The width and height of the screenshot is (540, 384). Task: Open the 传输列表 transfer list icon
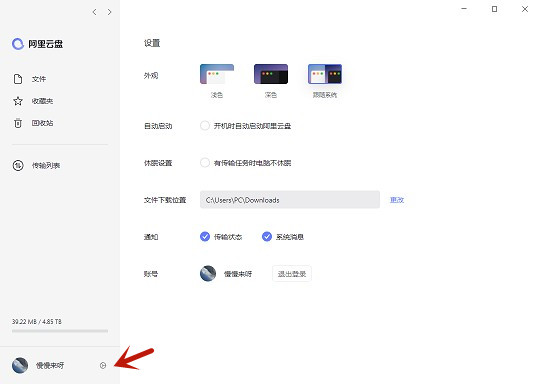(x=18, y=166)
